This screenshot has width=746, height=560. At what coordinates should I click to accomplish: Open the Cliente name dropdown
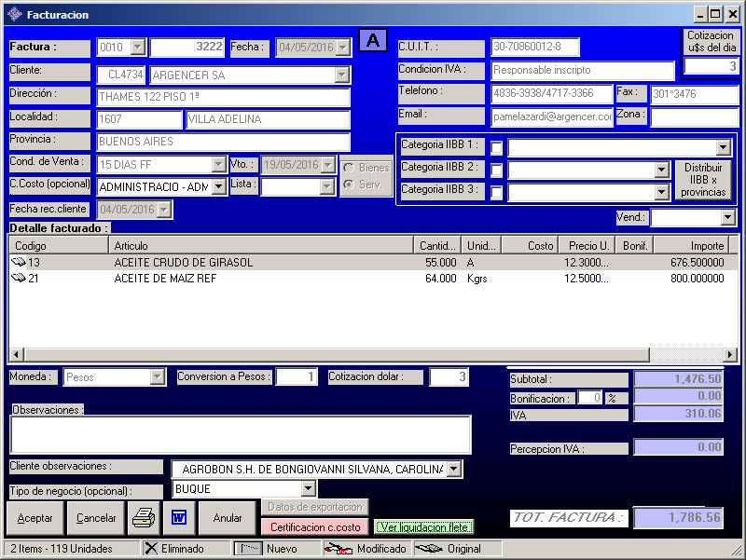click(x=342, y=75)
